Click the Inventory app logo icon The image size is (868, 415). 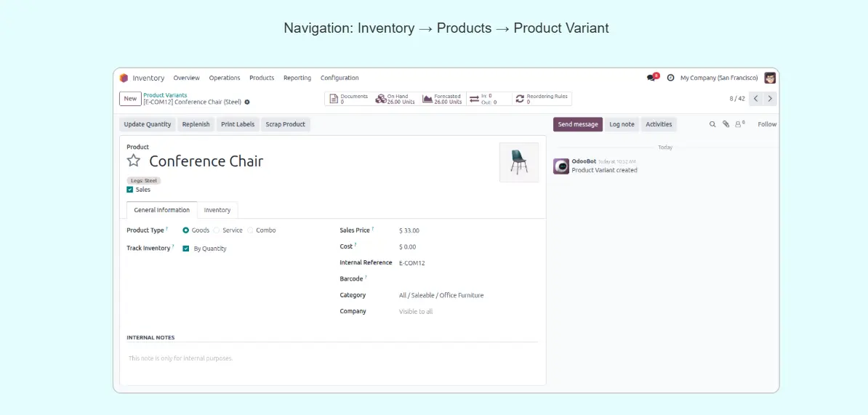[124, 78]
